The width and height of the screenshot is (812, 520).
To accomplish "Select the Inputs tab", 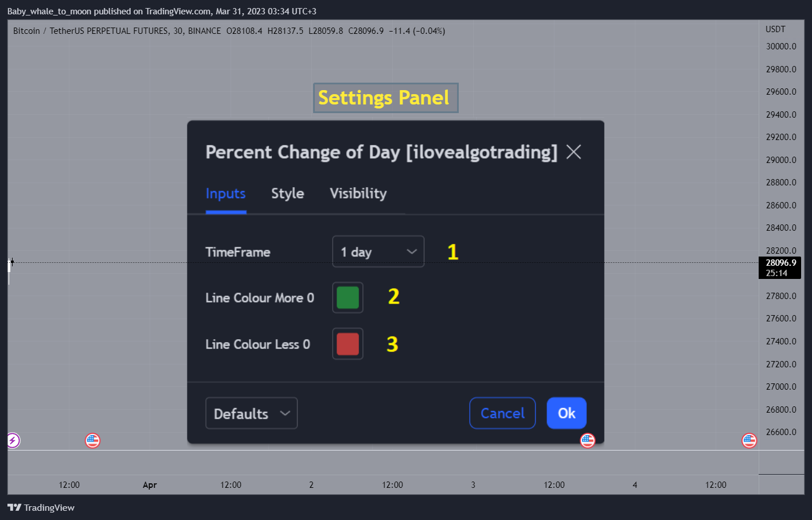I will point(225,193).
